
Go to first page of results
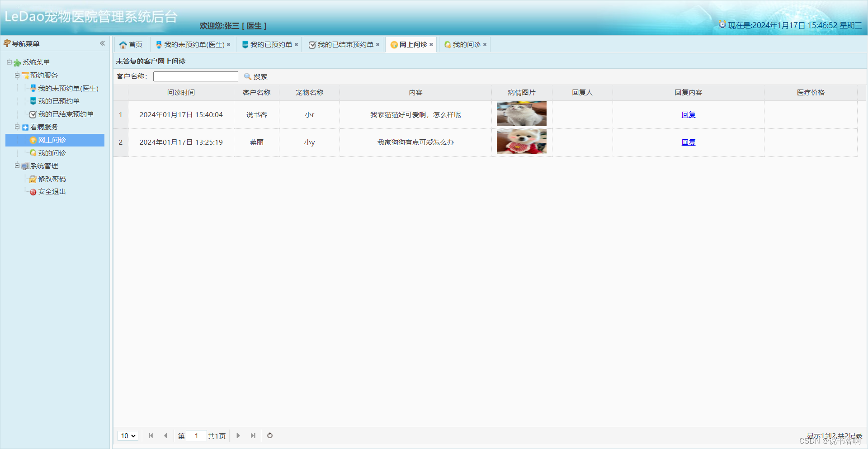pos(151,435)
